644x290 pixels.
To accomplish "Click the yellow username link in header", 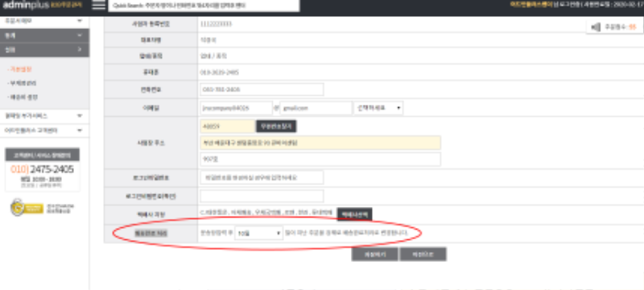I will pyautogui.click(x=531, y=5).
